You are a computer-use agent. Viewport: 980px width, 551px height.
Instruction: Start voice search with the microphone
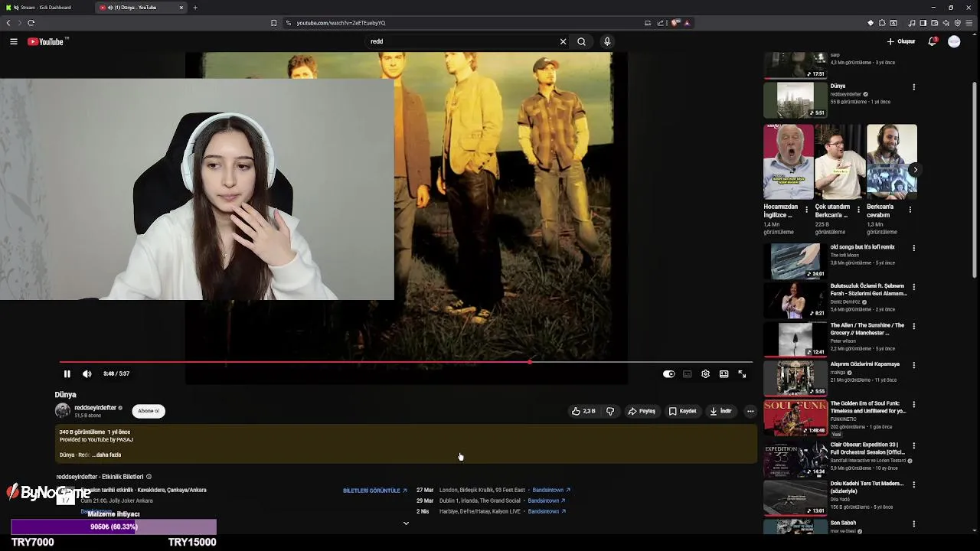607,41
